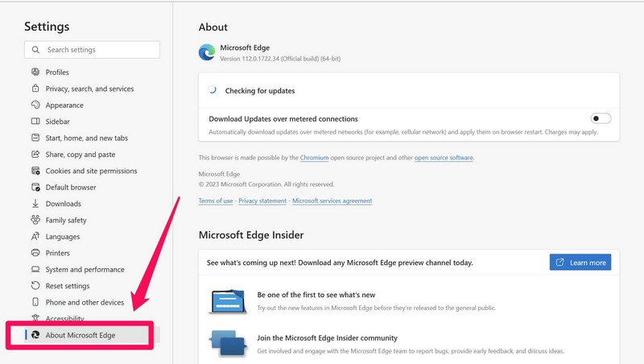
Task: Click in the Search settings field
Action: (92, 50)
